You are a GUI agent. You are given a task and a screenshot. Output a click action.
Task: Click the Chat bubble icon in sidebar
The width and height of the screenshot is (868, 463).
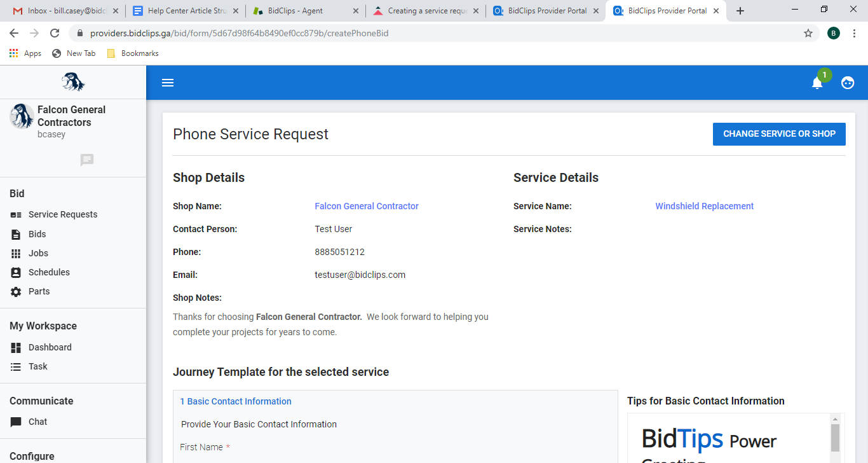point(16,422)
